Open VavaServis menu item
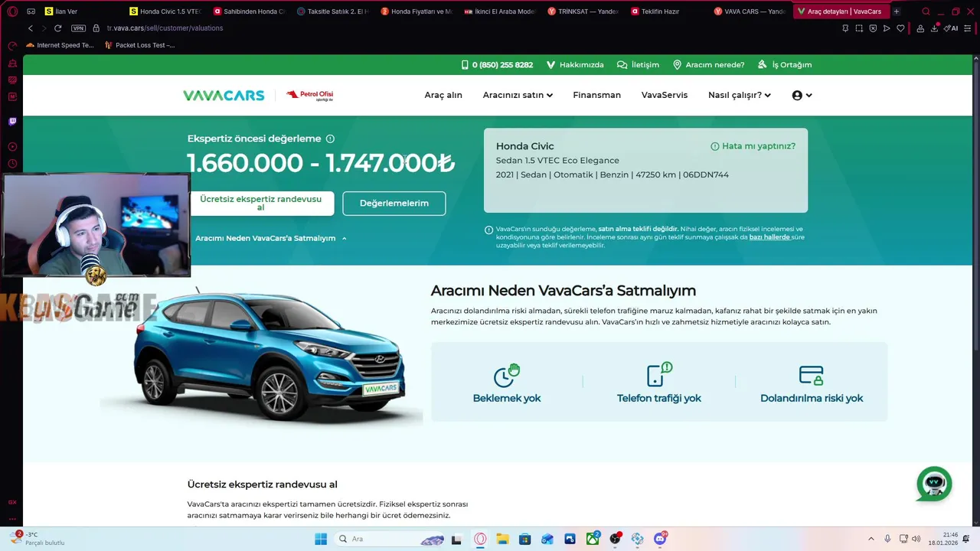The height and width of the screenshot is (551, 980). pyautogui.click(x=665, y=96)
